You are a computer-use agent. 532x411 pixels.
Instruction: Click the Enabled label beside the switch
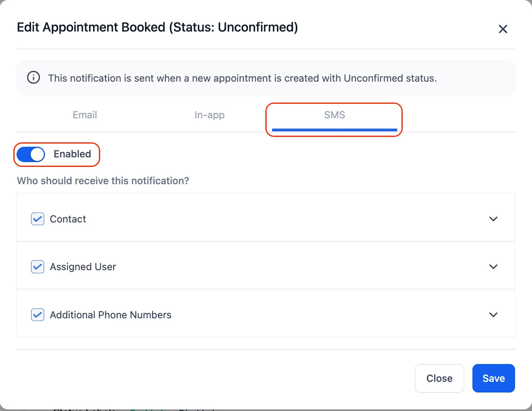(x=72, y=154)
